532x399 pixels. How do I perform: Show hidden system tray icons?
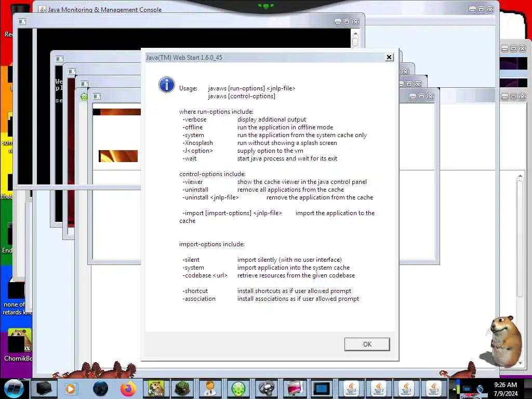tap(454, 389)
